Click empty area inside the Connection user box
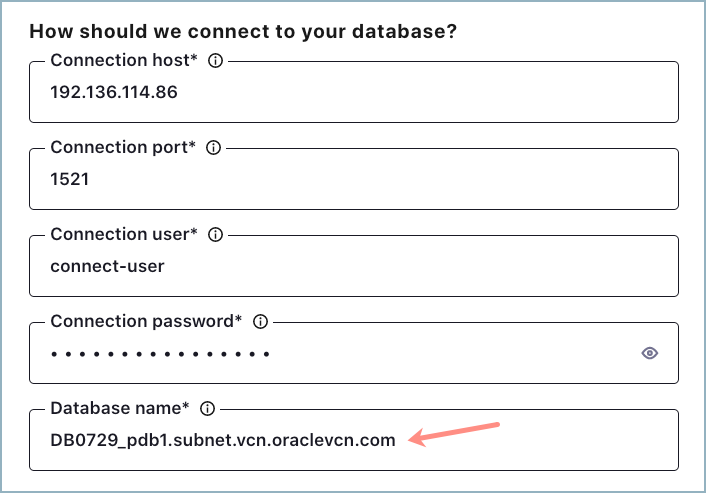The image size is (706, 493). click(420, 267)
